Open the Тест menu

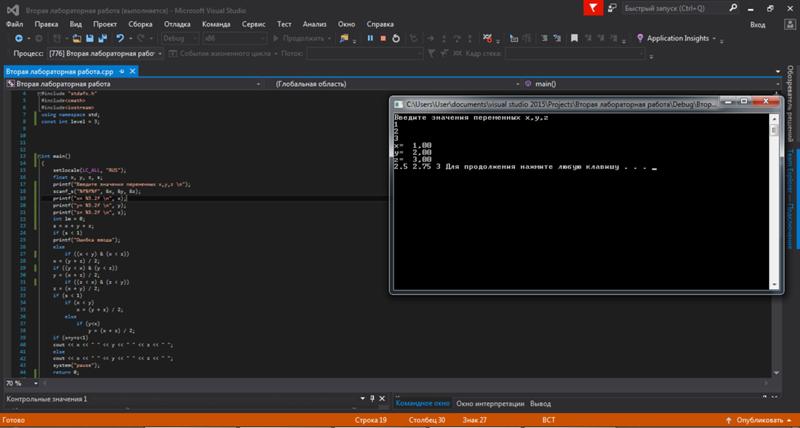tap(284, 24)
